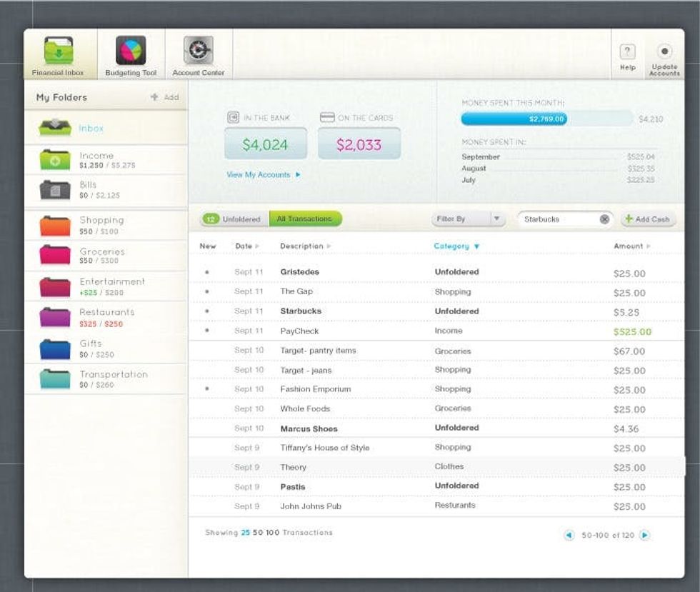Screen dimensions: 700x592
Task: Sort by the Amount column header
Action: tap(631, 246)
